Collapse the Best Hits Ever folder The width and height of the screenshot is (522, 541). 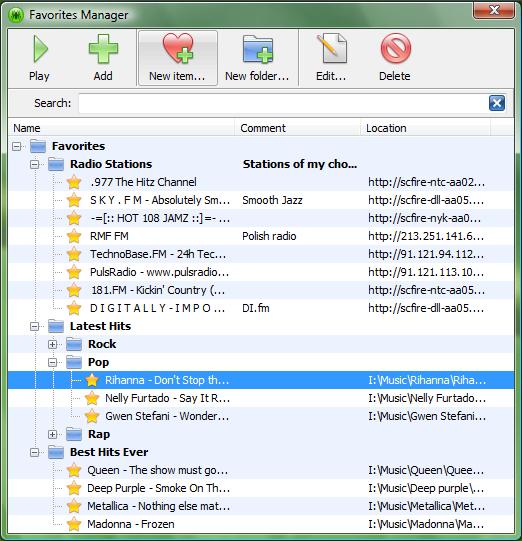tap(35, 452)
